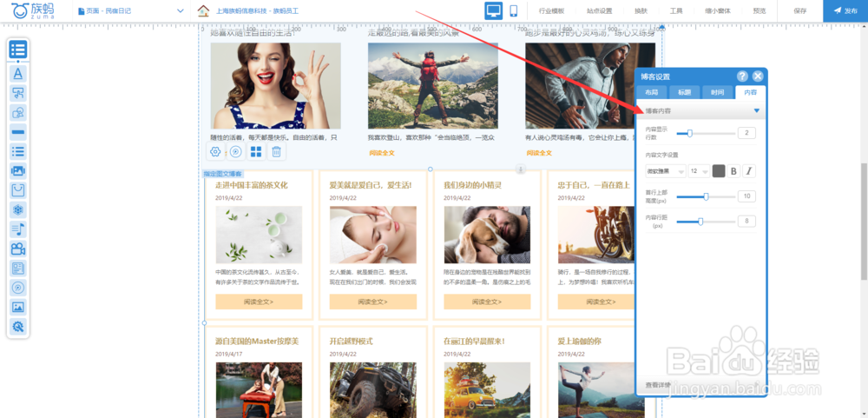Viewport: 868px width, 418px height.
Task: Choose the shapes tool in left sidebar
Action: click(x=17, y=113)
